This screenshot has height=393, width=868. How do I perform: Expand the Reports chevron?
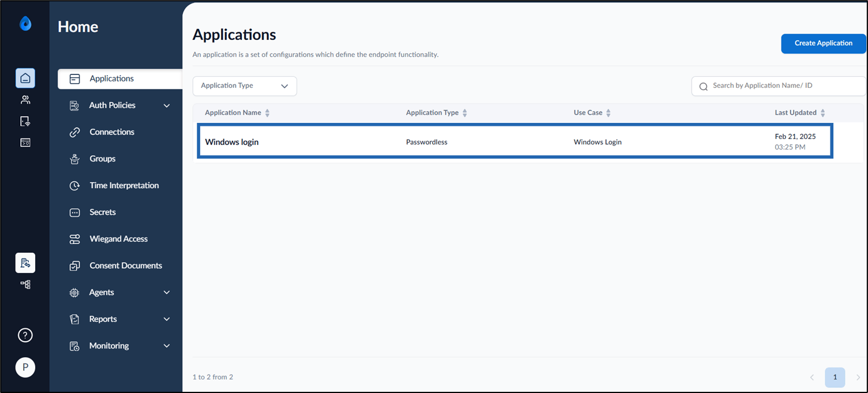[167, 319]
